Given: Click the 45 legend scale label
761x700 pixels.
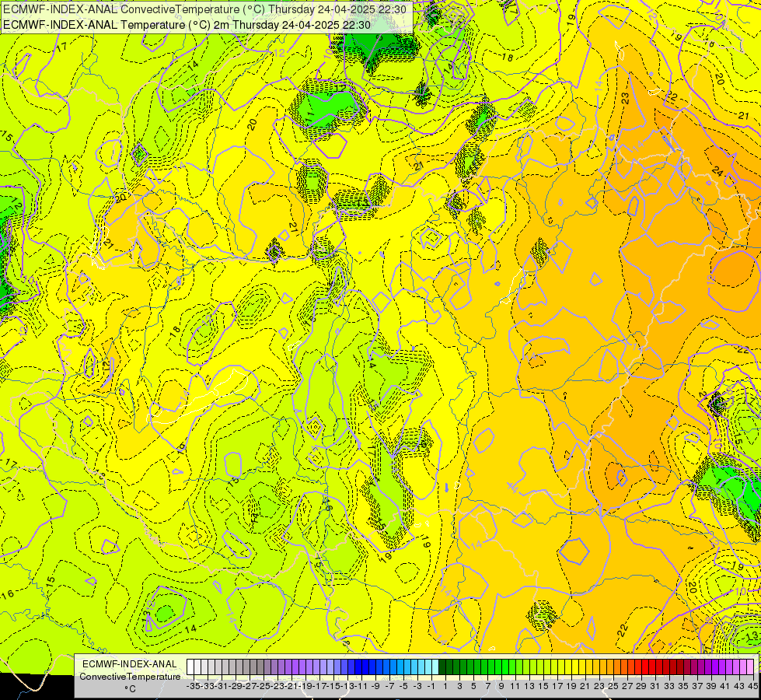Looking at the screenshot, I should point(752,687).
